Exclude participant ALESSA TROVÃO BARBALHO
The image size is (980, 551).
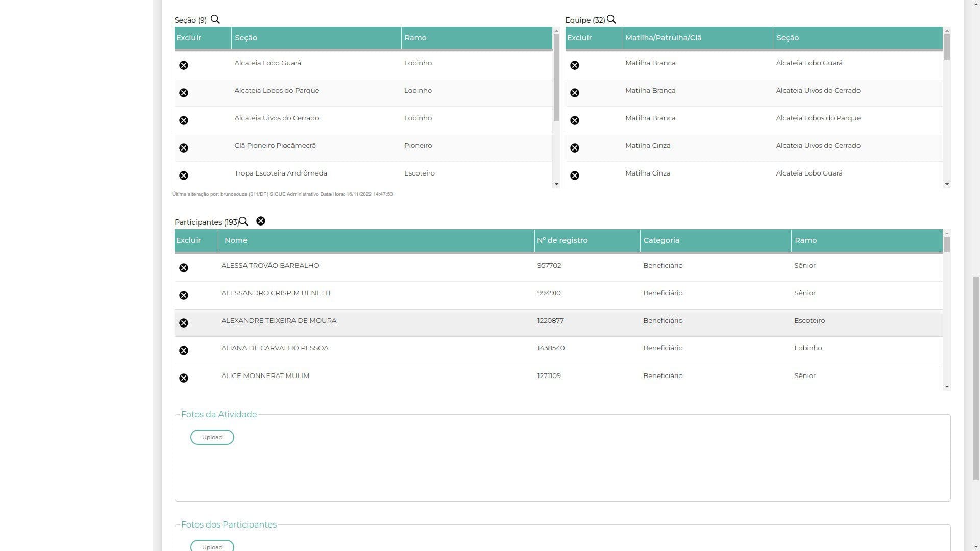tap(184, 268)
